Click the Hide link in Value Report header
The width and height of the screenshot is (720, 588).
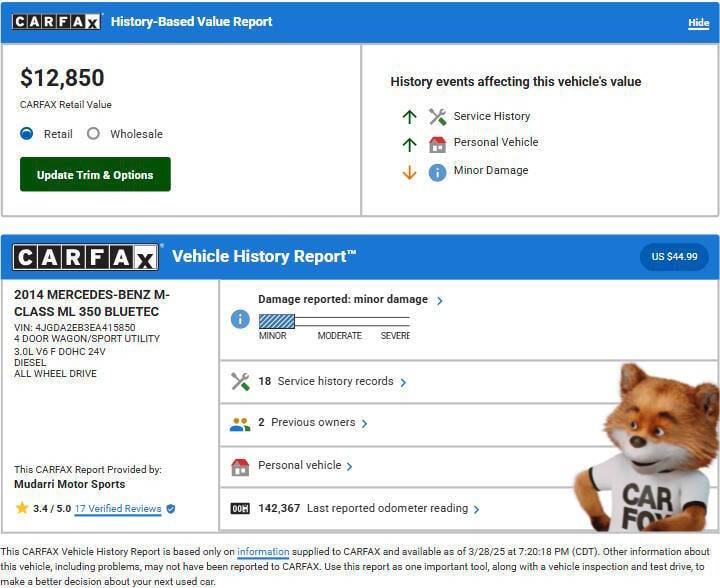698,23
